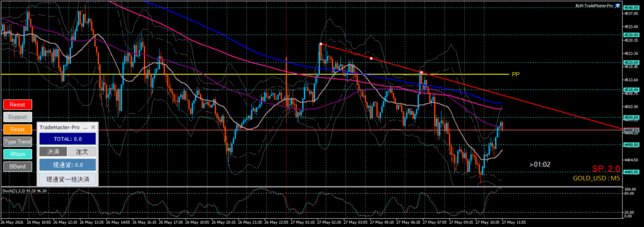Viewport: 644px width, 227px height.
Task: Select the red trendline's middle anchor point
Action: pyautogui.click(x=371, y=58)
